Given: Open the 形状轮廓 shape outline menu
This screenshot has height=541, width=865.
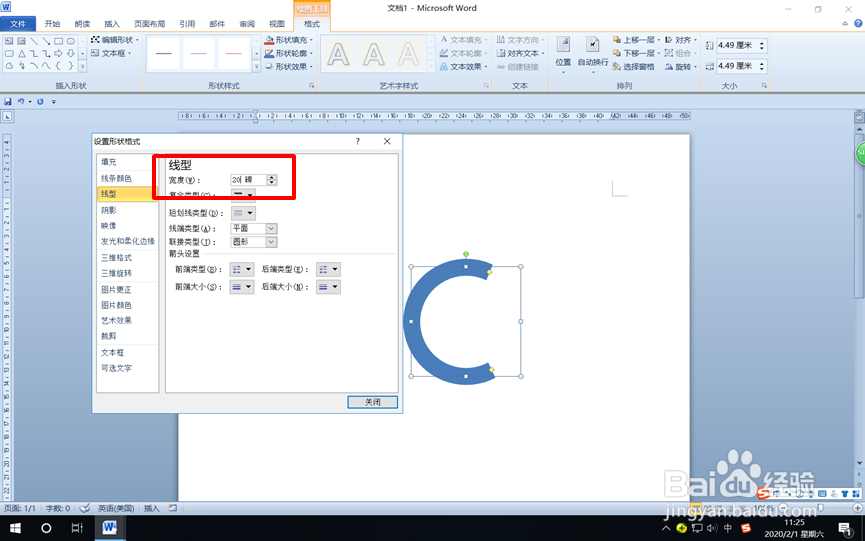Looking at the screenshot, I should pos(289,53).
